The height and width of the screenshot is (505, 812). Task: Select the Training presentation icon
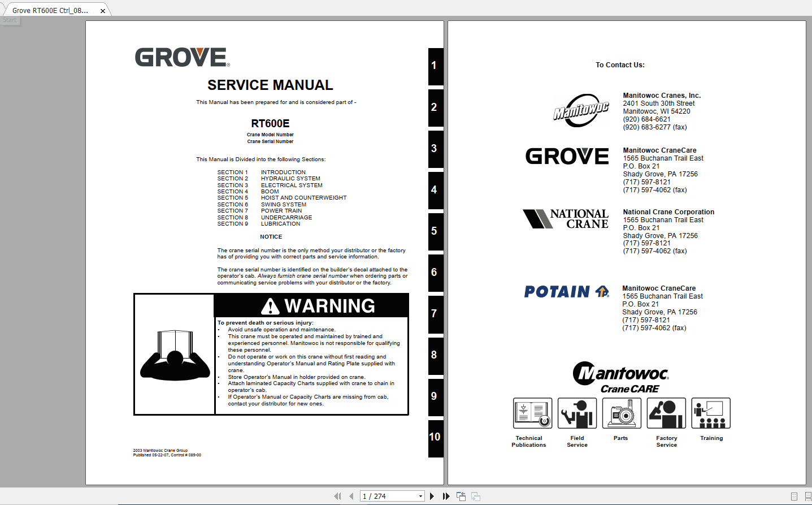click(710, 413)
